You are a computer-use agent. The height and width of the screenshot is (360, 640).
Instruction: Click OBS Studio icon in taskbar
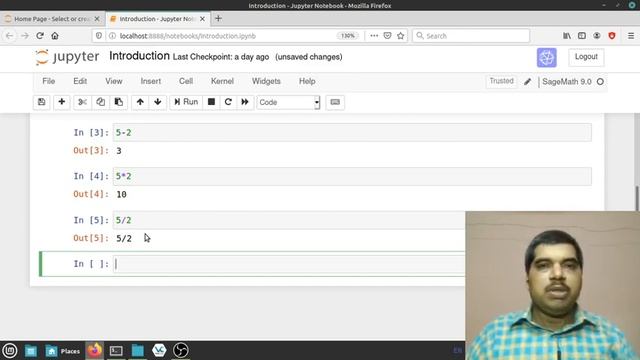(180, 351)
